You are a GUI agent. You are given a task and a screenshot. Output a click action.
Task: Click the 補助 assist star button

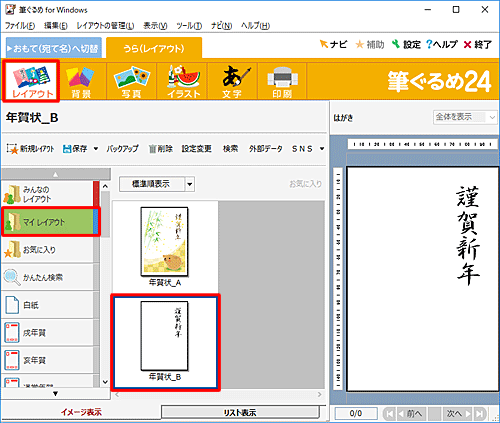click(x=370, y=44)
